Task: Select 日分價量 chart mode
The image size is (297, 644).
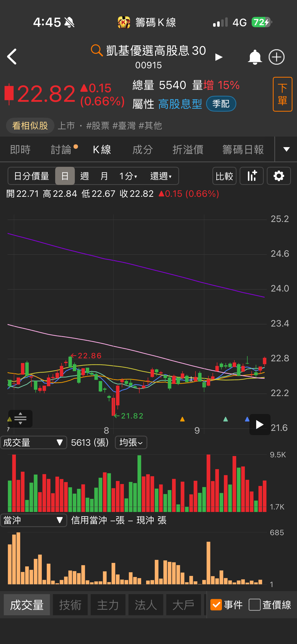Action: [x=31, y=176]
